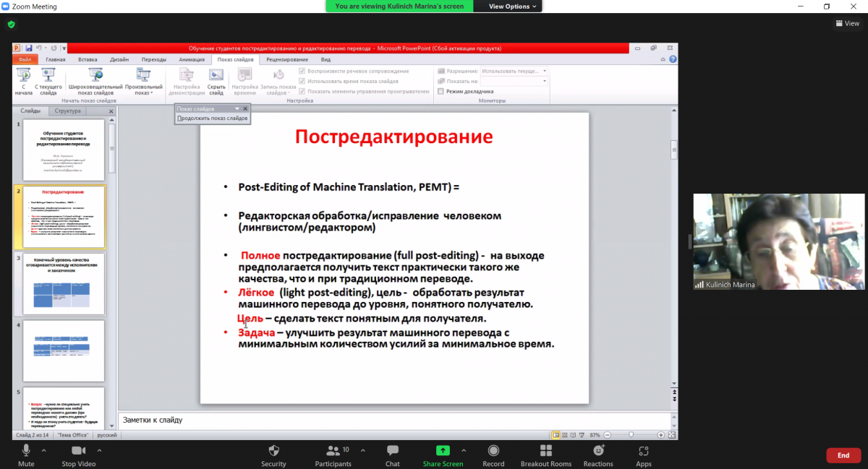Undo the last action in PowerPoint

[38, 48]
